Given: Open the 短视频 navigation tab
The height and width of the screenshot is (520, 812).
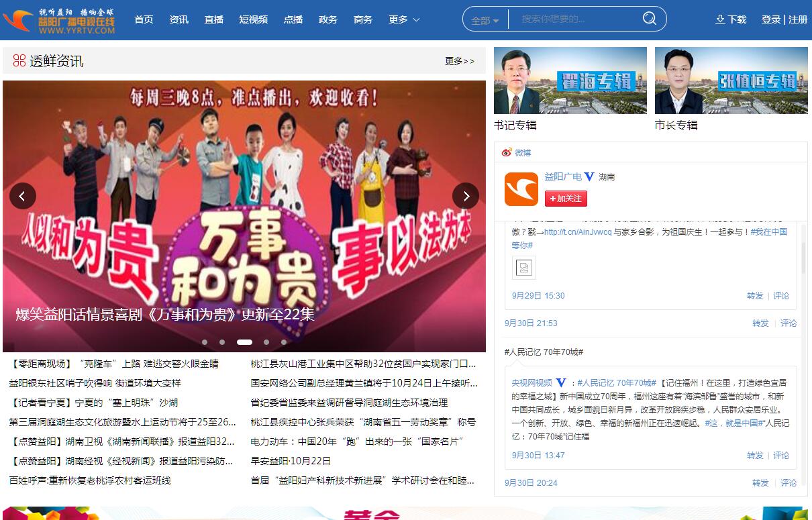Looking at the screenshot, I should (253, 19).
